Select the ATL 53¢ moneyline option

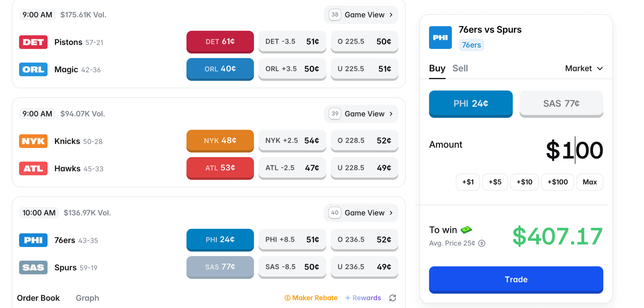(x=220, y=168)
